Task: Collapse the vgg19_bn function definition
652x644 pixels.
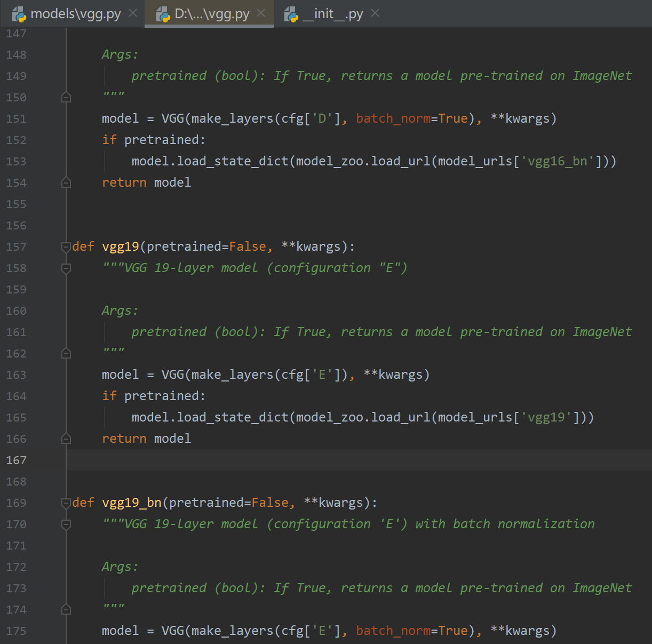Action: pos(66,503)
